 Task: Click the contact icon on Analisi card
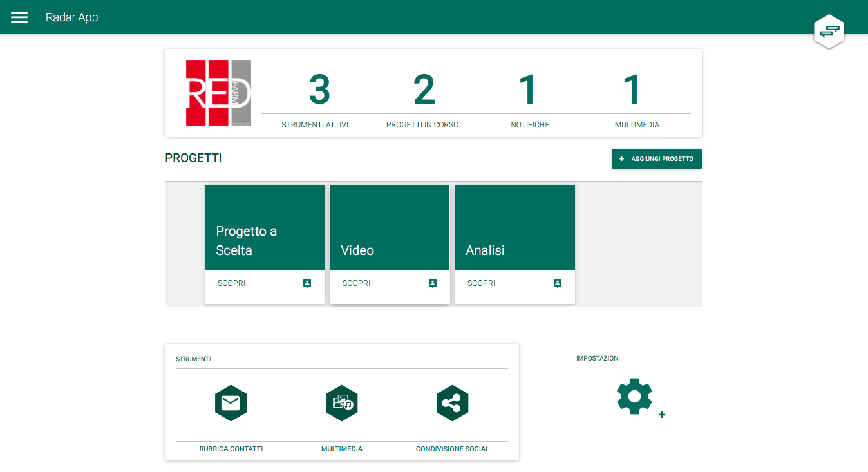click(557, 283)
